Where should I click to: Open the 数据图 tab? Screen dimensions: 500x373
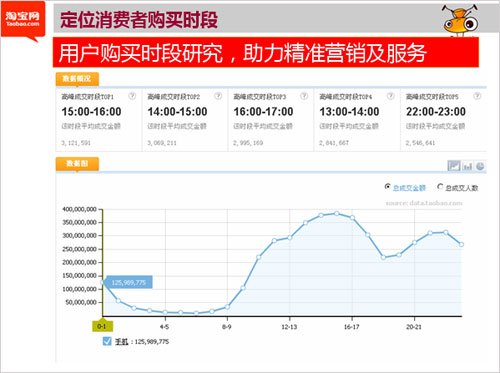(x=77, y=164)
